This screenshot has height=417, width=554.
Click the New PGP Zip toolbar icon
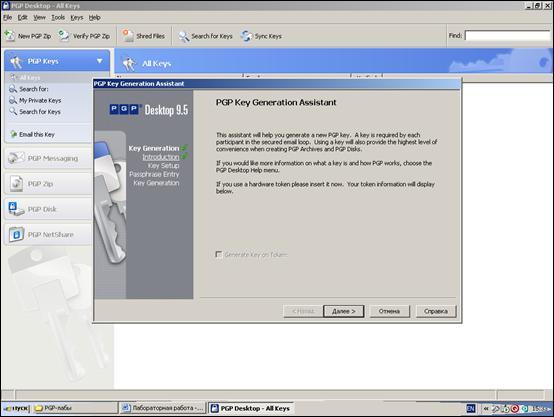pos(10,36)
